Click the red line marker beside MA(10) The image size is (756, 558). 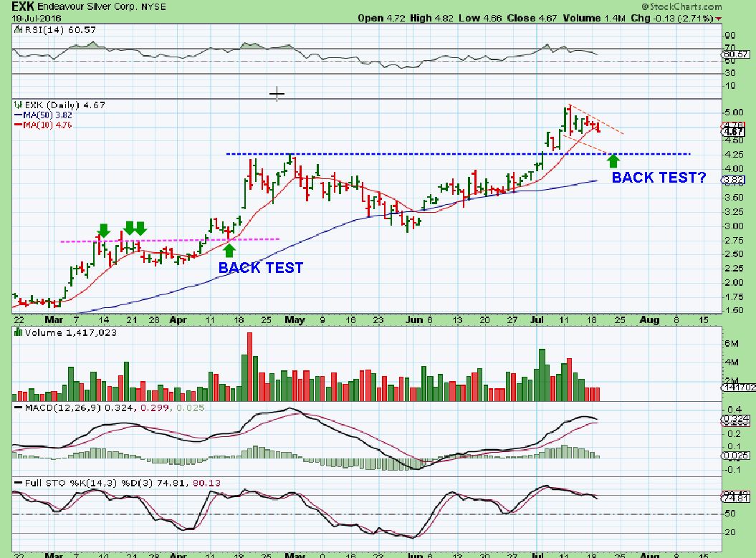[x=19, y=125]
